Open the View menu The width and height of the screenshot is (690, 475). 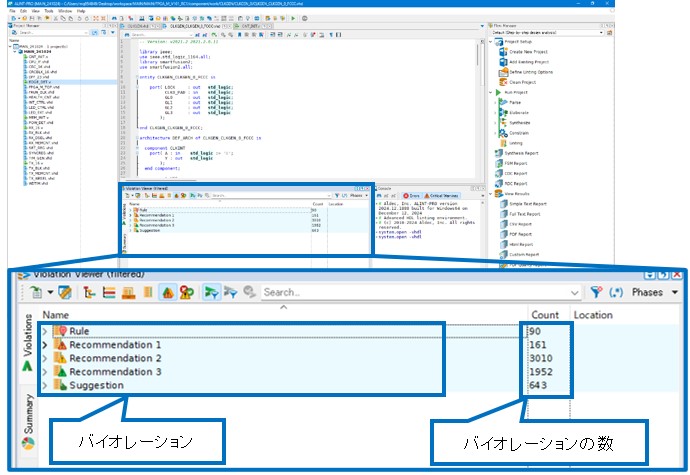click(x=36, y=11)
